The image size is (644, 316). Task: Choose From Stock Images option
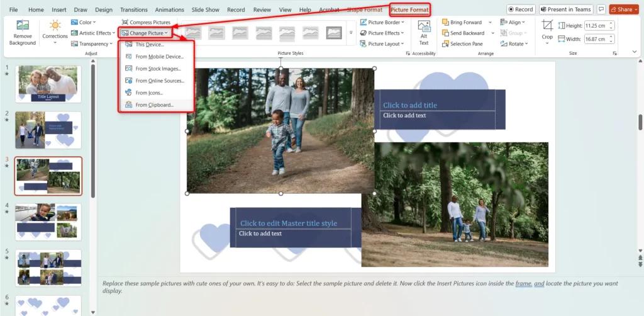coord(158,69)
